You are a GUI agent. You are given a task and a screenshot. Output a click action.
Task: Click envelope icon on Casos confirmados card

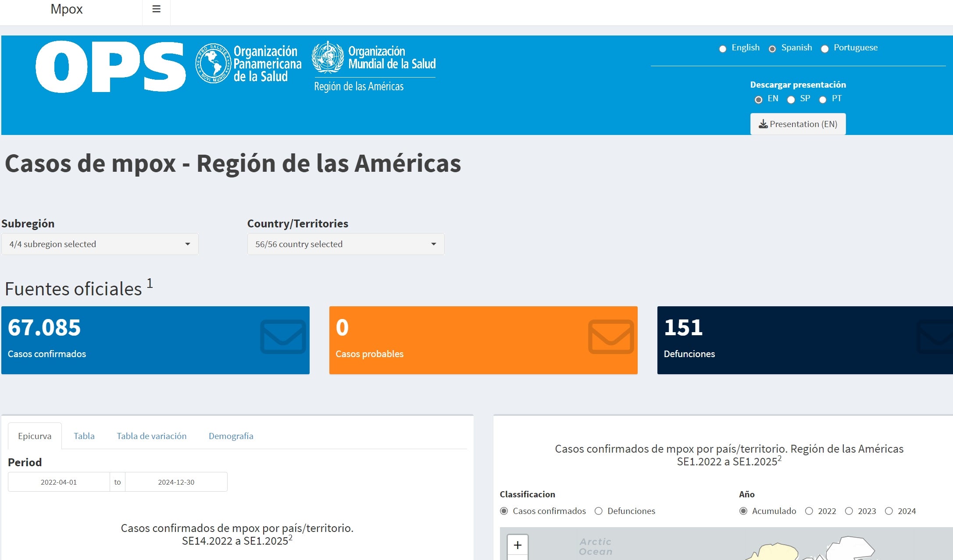(x=283, y=337)
